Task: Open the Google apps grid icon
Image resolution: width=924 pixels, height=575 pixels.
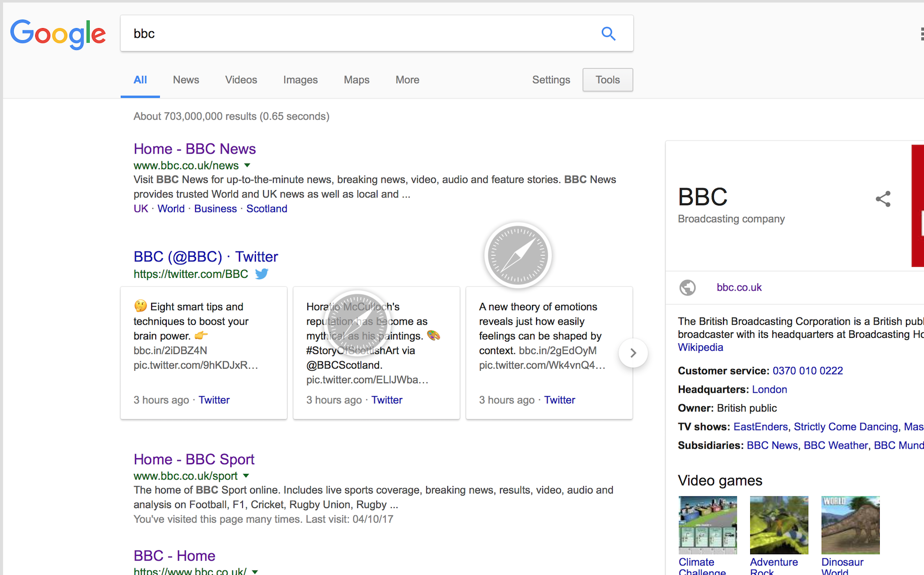Action: (921, 34)
